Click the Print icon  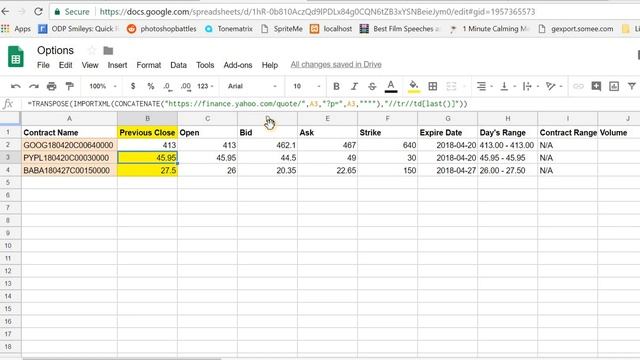[51, 86]
